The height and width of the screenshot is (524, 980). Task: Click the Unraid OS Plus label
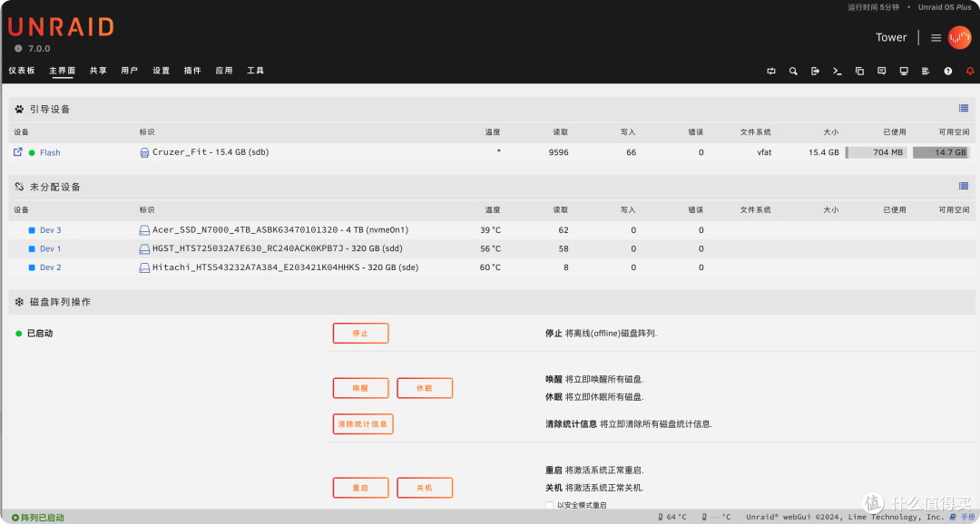click(x=945, y=7)
